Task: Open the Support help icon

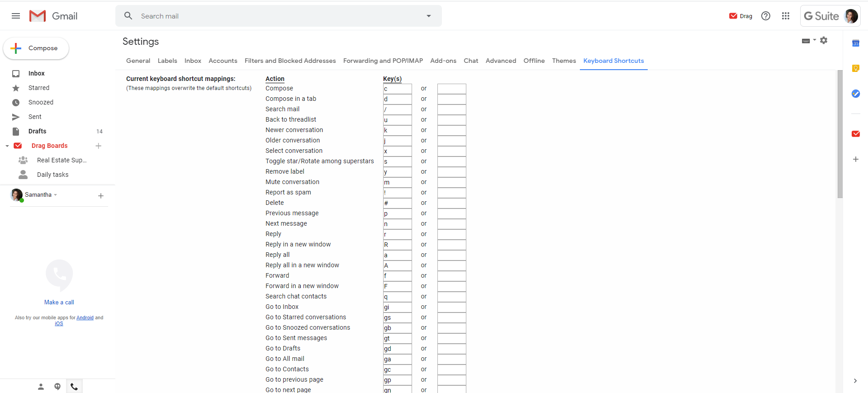Action: click(x=766, y=16)
